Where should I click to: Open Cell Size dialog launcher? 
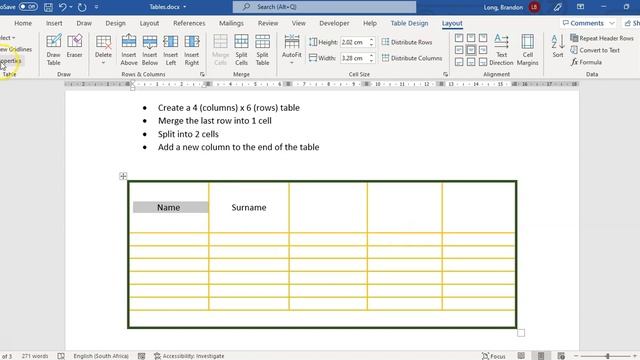[x=445, y=74]
